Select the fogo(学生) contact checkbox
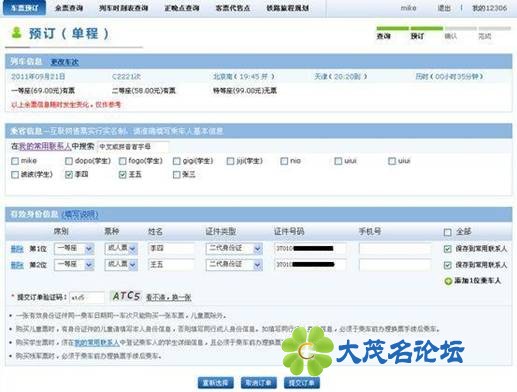Screen dimensions: 517x392 tap(123, 161)
